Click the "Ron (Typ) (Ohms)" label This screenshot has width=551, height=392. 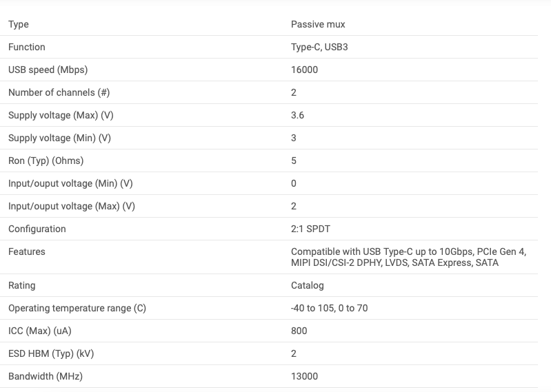click(46, 161)
